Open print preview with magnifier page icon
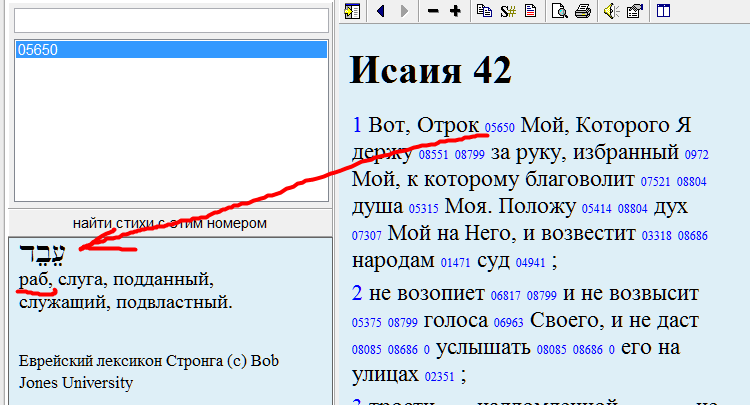This screenshot has width=750, height=405. point(559,11)
